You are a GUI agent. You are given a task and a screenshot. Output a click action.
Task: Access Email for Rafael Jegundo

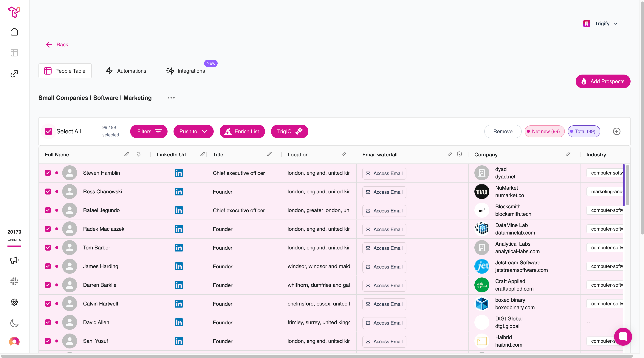384,211
